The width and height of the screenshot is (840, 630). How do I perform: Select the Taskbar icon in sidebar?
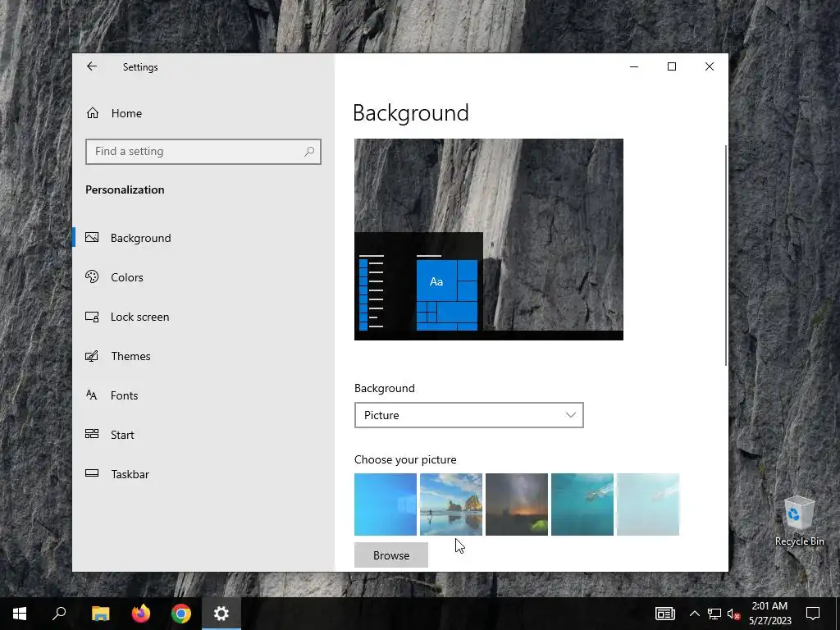(x=92, y=473)
